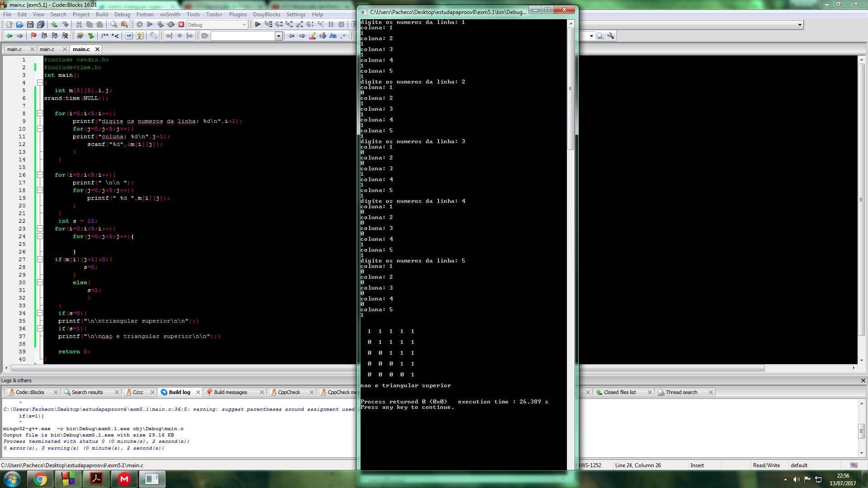Close the active bold main.c editor tab
Image resolution: width=868 pixels, height=488 pixels.
(97, 49)
